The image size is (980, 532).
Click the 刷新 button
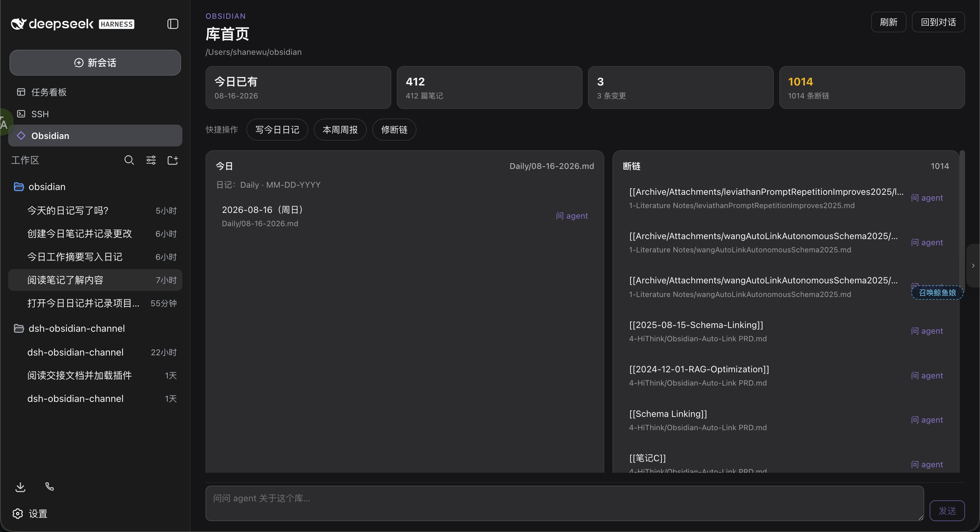click(x=888, y=22)
